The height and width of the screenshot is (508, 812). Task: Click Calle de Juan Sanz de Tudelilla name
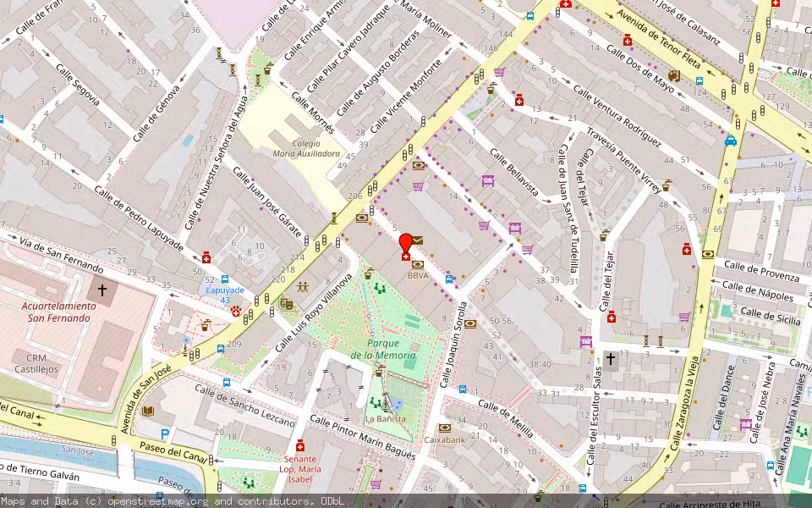tap(568, 208)
